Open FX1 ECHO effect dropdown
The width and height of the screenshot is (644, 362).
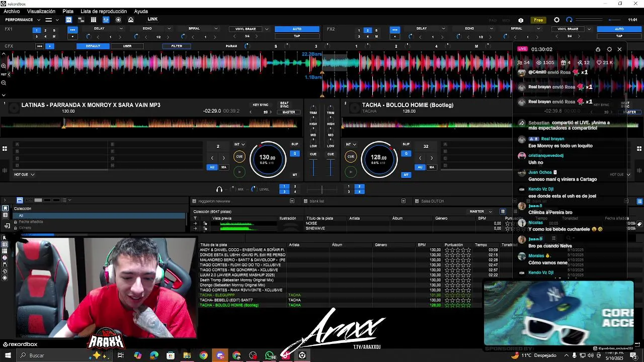tap(169, 29)
